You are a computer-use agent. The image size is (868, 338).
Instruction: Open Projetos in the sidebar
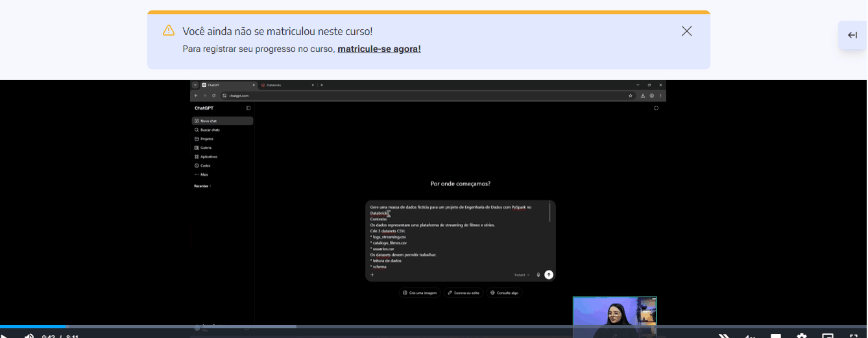[x=223, y=139]
